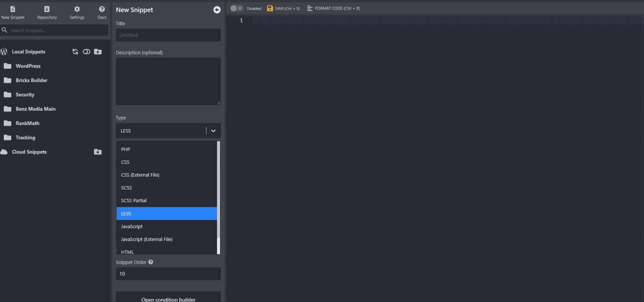Create a snippet with the New Snippet icon
644x302 pixels.
pyautogui.click(x=13, y=9)
